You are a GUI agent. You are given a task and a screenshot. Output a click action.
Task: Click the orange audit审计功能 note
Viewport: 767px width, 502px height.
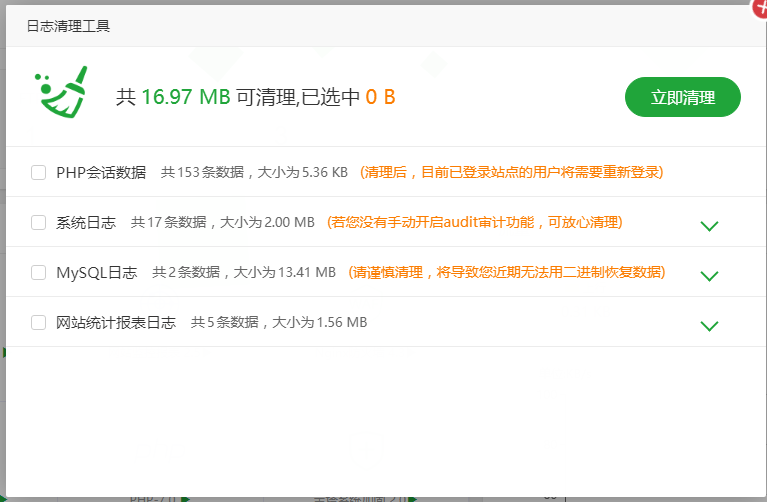click(x=474, y=222)
